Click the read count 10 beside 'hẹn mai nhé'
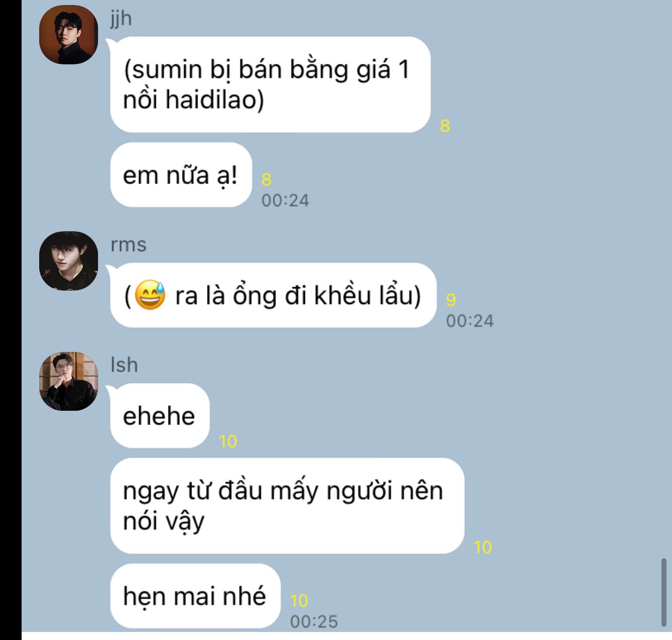Screen dimensions: 672x640 (299, 600)
